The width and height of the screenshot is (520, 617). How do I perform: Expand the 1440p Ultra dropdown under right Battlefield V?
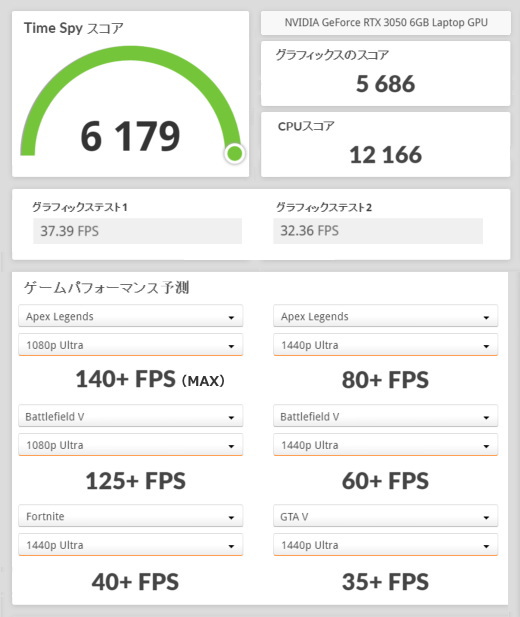coord(386,445)
